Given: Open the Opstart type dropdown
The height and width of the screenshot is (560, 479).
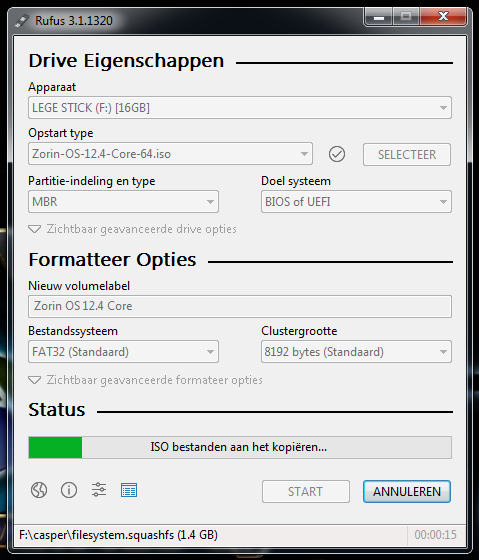Looking at the screenshot, I should click(170, 154).
